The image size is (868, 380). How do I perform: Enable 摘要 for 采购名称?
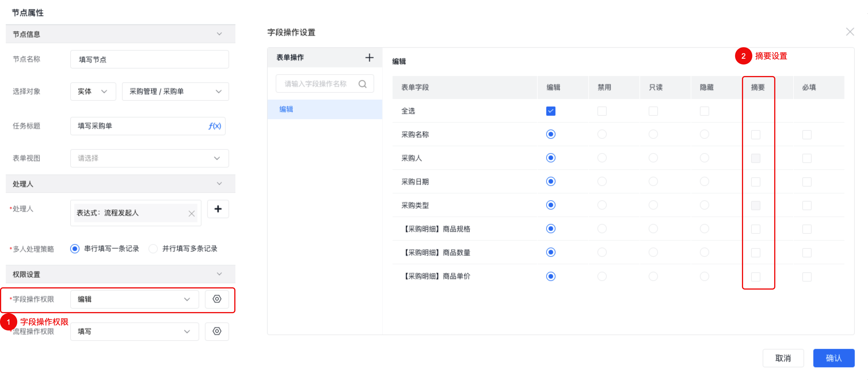(x=755, y=134)
